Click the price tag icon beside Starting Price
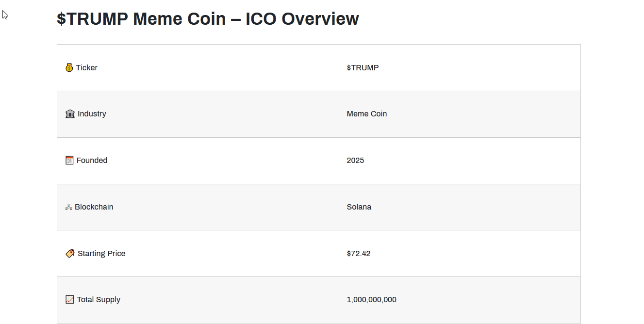This screenshot has height=324, width=644. pos(70,254)
